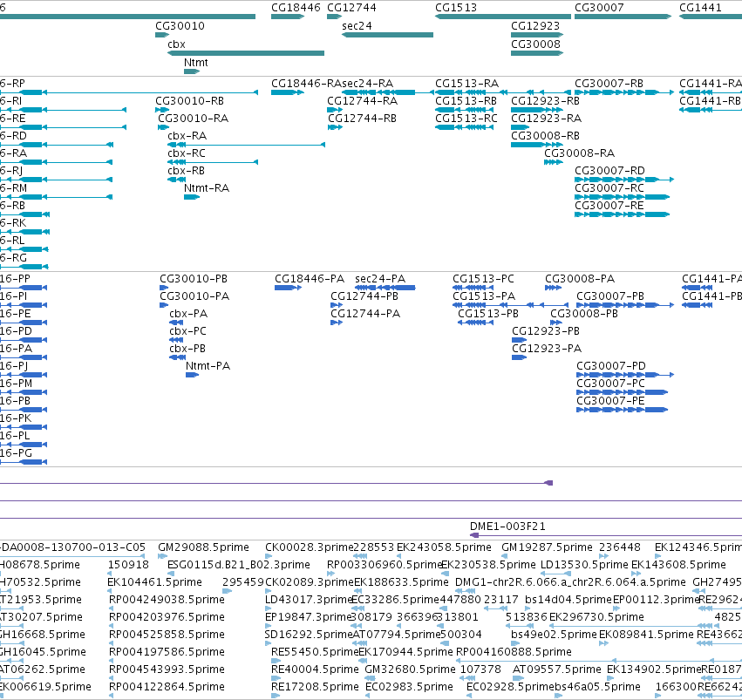Select the cbx gene bar
742x700 pixels.
[246, 53]
